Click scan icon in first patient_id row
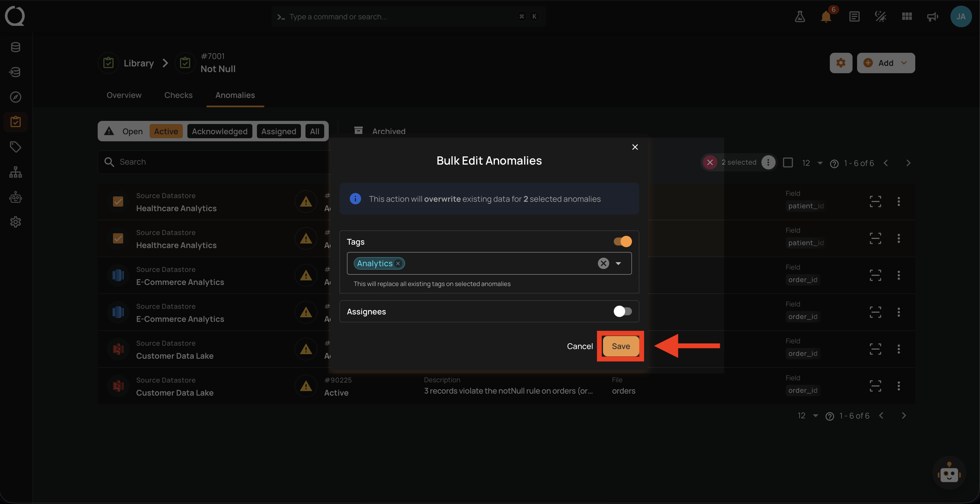The height and width of the screenshot is (504, 980). point(875,201)
